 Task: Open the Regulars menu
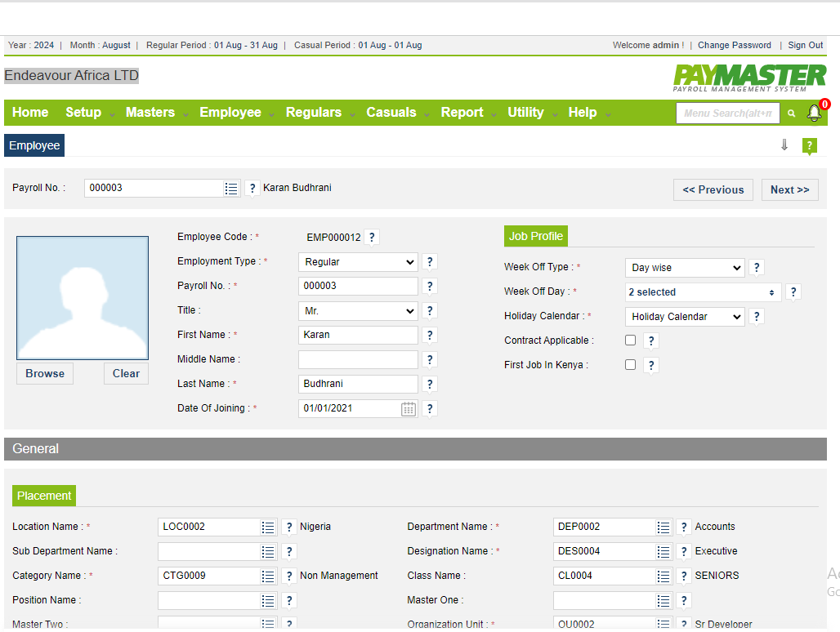coord(313,113)
